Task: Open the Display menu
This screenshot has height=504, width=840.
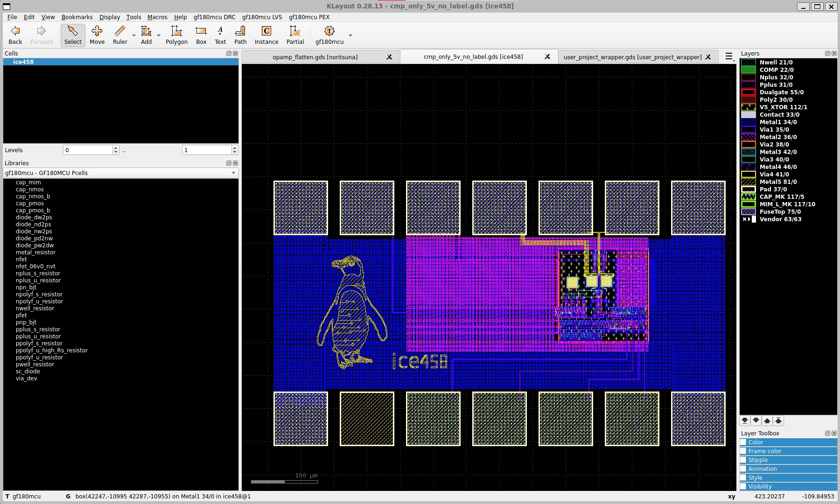Action: point(110,17)
